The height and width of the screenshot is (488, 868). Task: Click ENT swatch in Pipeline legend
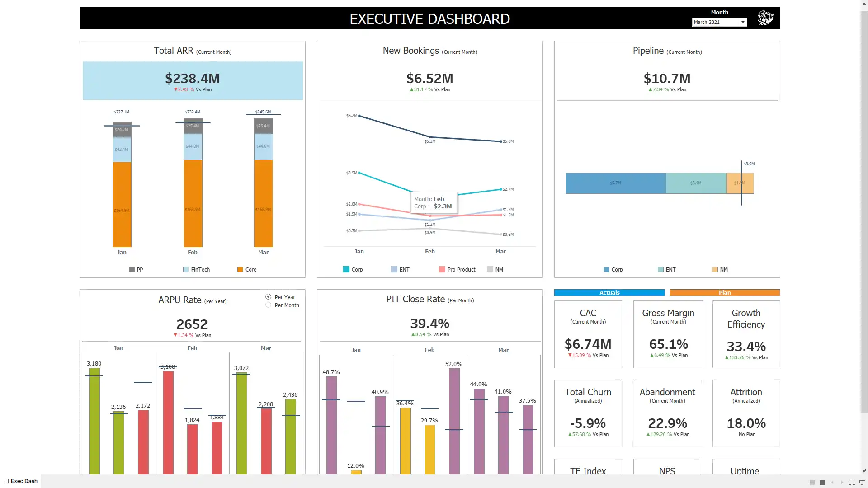click(660, 269)
